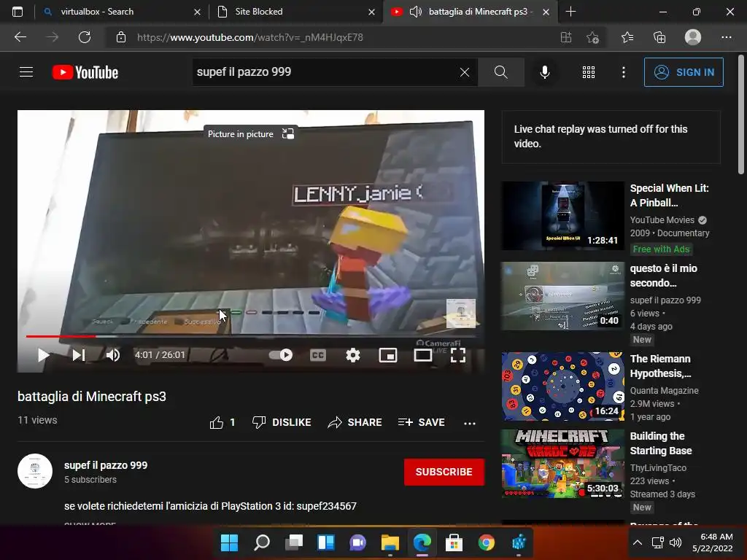Screen dimensions: 747x560
Task: Open the supef il pazzo 999 channel avatar
Action: [x=35, y=471]
